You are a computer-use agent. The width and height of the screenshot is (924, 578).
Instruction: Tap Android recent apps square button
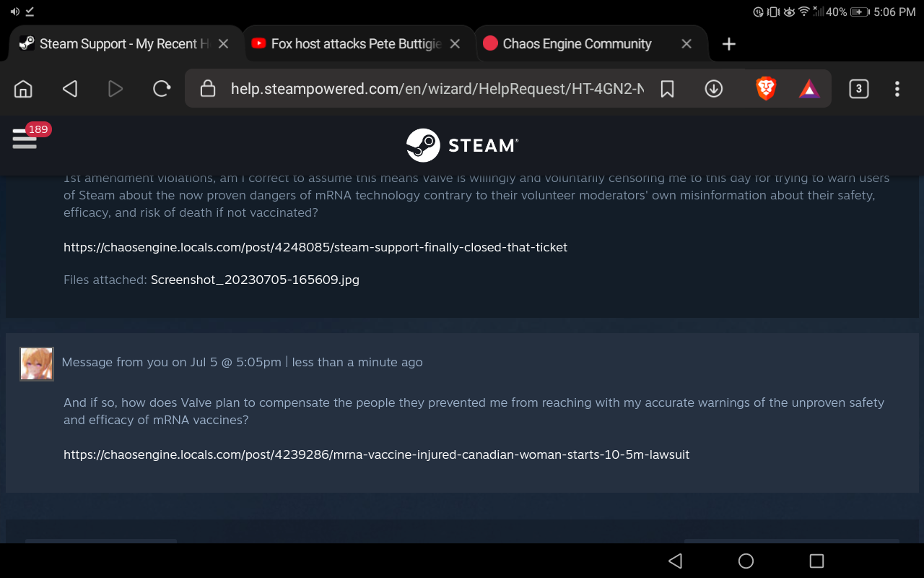click(x=816, y=561)
